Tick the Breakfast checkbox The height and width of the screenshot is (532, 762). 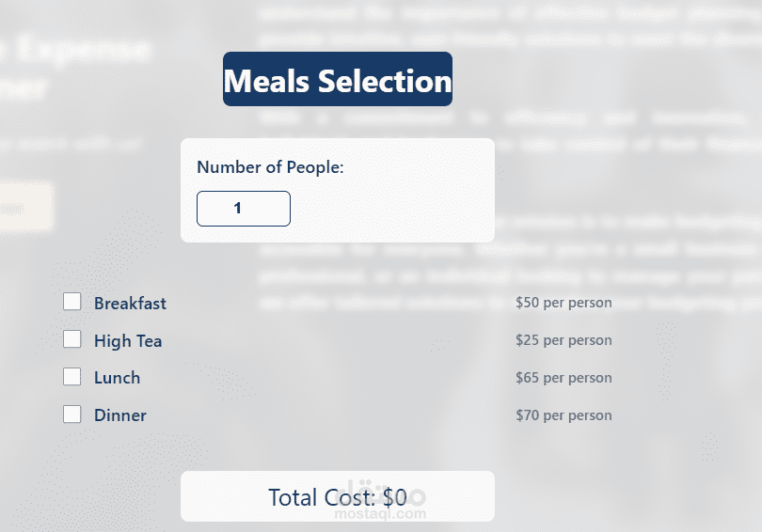(72, 302)
